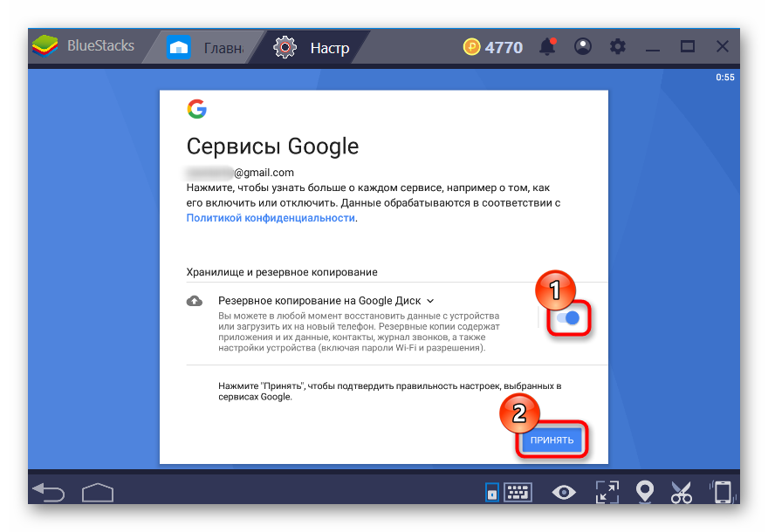Image resolution: width=768 pixels, height=532 pixels.
Task: Maximize the BlueStacks window
Action: coord(688,46)
